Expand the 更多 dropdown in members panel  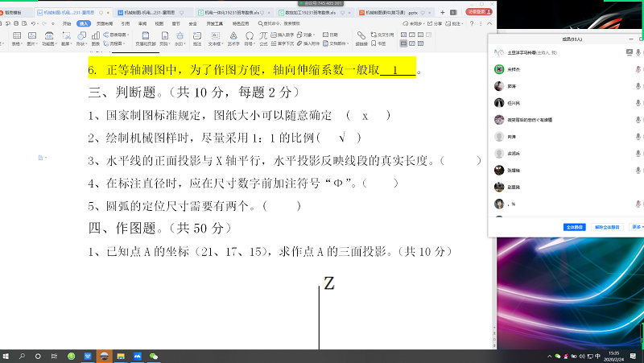pyautogui.click(x=636, y=227)
